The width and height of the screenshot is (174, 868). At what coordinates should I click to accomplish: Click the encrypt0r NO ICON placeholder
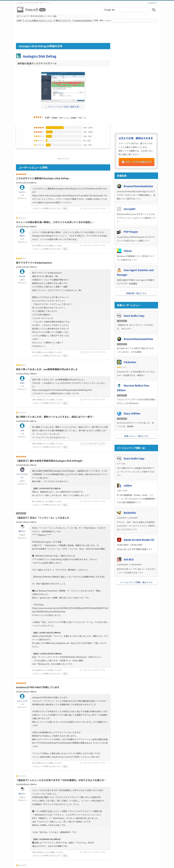coord(119,209)
